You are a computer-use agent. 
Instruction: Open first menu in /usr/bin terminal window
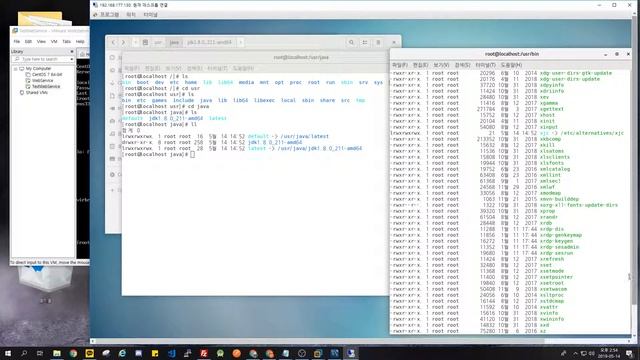tap(400, 65)
